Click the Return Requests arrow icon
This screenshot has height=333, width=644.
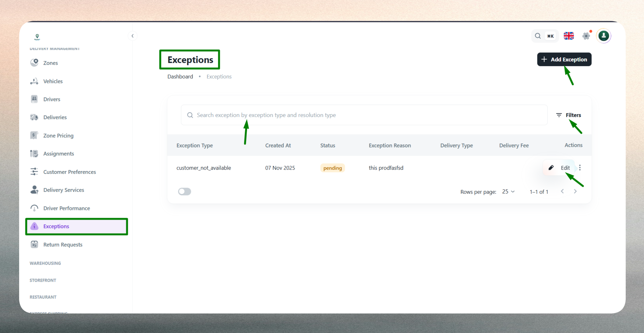34,244
